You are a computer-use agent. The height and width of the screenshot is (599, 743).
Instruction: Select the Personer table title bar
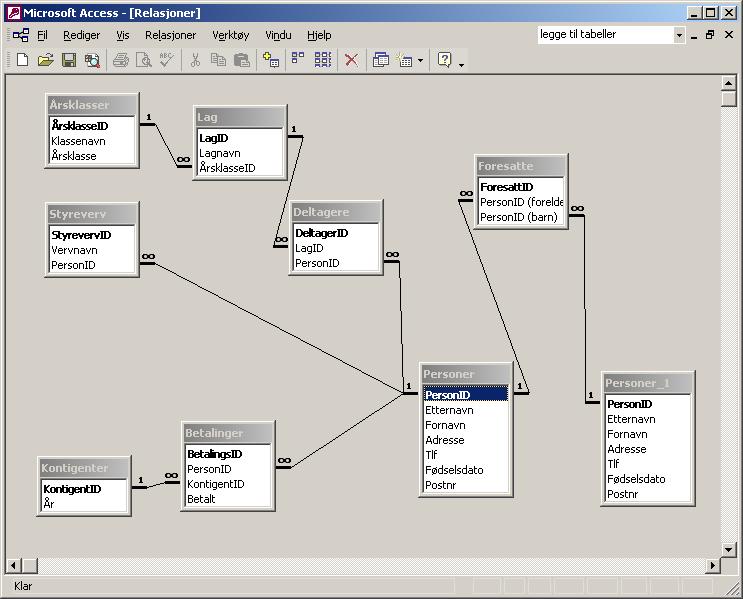point(466,374)
